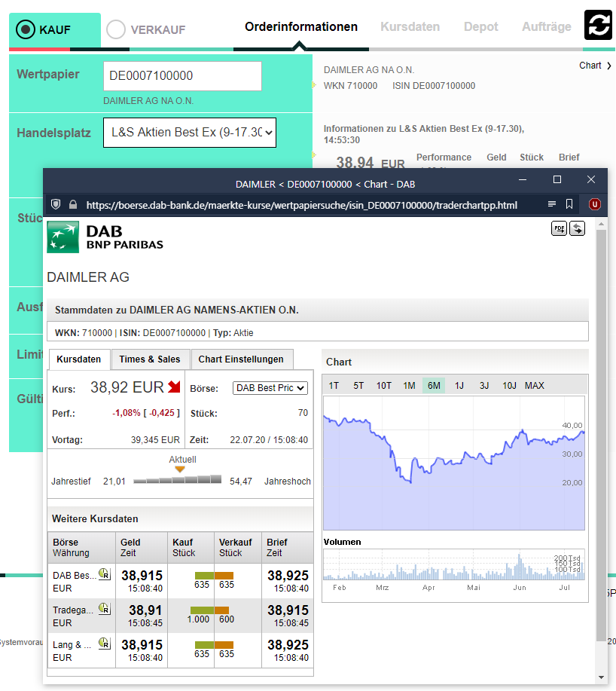
Task: Set chart range to 1T
Action: pyautogui.click(x=334, y=386)
